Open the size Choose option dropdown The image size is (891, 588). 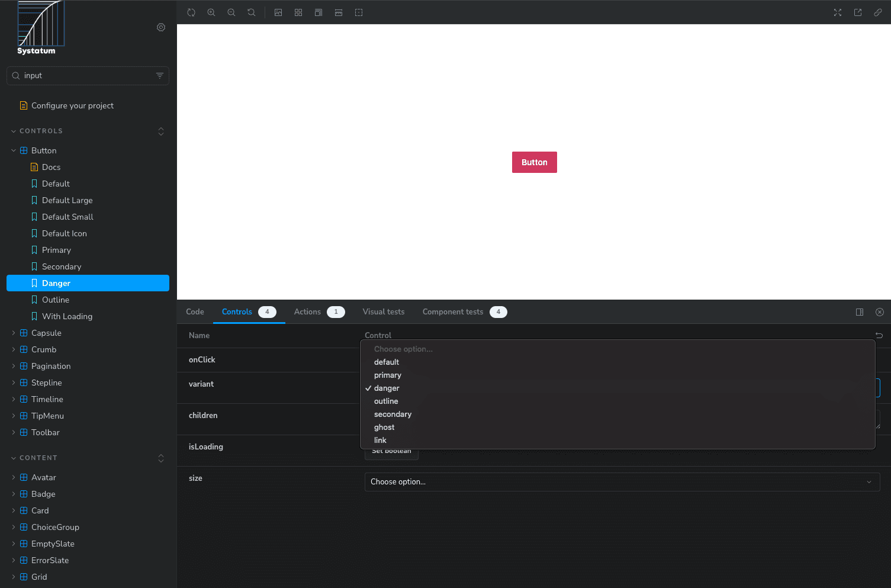[x=622, y=482]
